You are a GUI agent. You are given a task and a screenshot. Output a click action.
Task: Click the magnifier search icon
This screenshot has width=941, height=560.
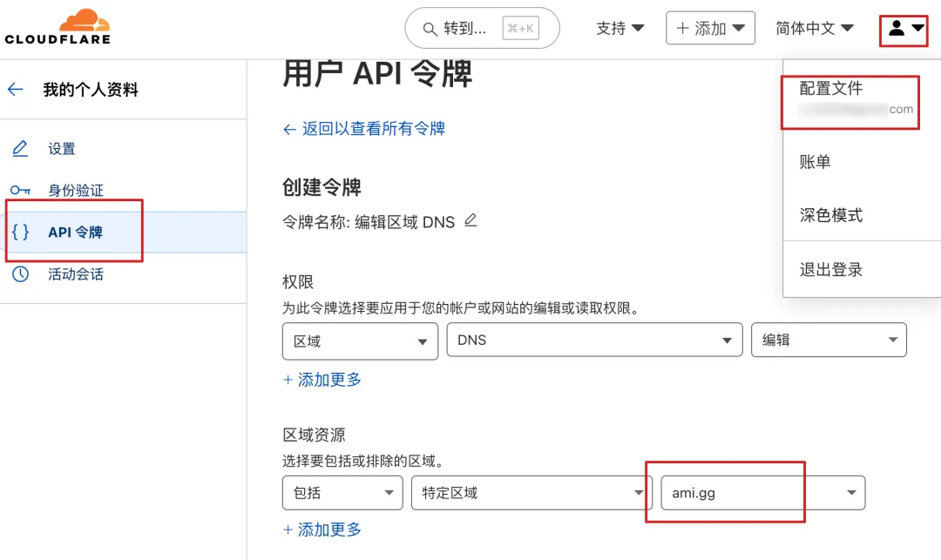click(x=430, y=29)
